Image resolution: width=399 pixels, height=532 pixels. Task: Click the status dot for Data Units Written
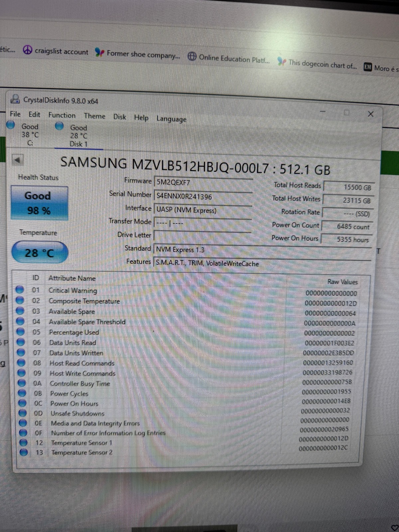[x=21, y=352]
